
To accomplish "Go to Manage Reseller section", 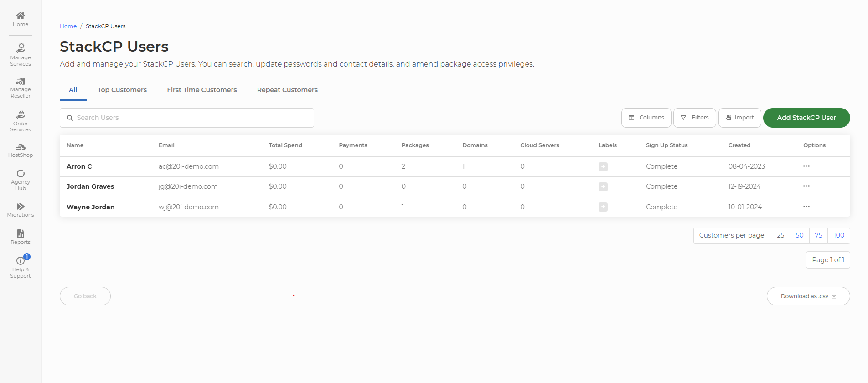I will [21, 88].
